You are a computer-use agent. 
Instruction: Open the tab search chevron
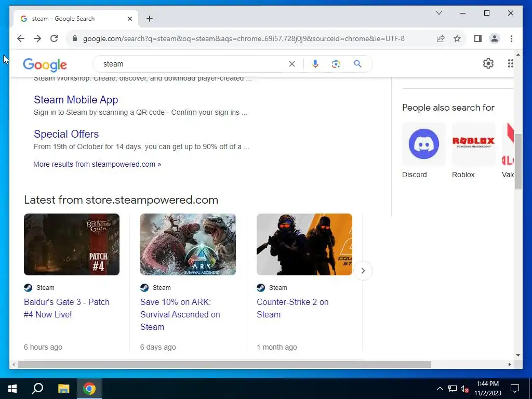(438, 13)
